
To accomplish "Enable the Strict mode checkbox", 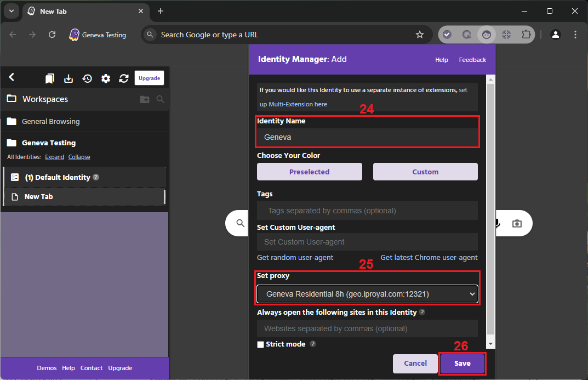I will (x=261, y=344).
